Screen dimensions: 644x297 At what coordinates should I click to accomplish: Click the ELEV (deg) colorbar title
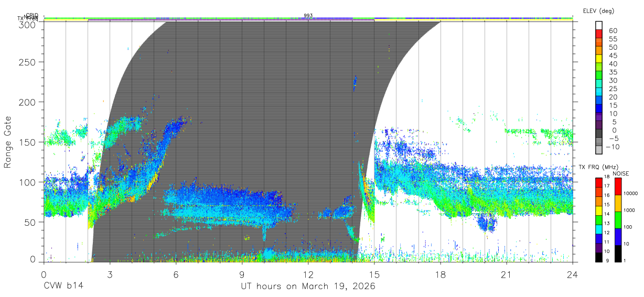(x=598, y=11)
